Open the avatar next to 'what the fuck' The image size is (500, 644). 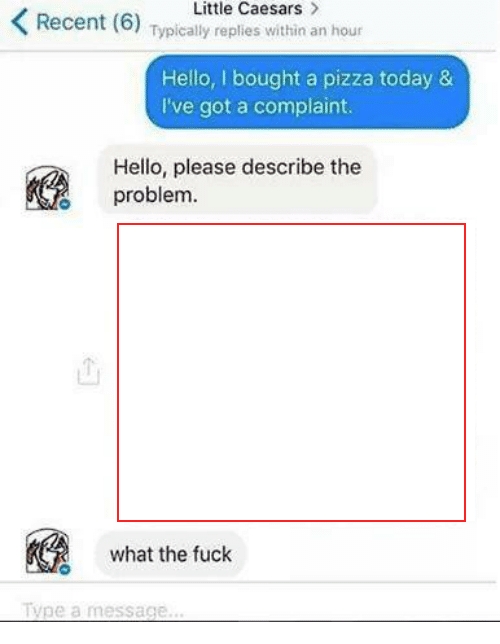48,551
